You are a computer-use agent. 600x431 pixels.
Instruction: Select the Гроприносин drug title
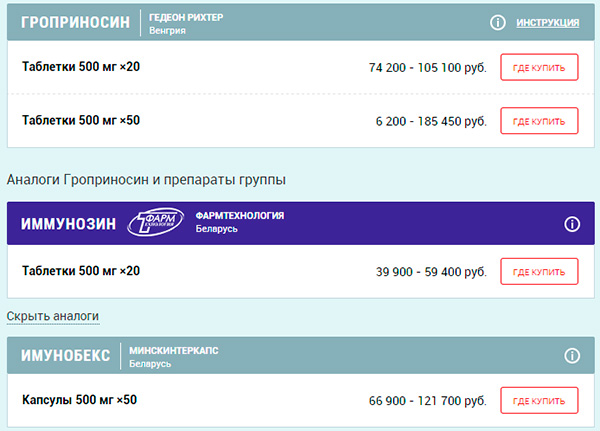click(75, 22)
